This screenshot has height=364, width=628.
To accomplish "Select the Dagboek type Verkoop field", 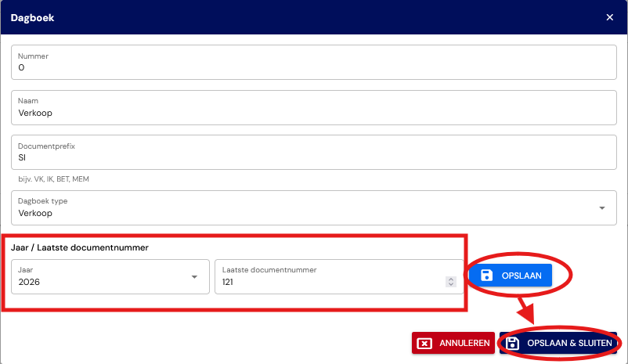I will [x=313, y=207].
